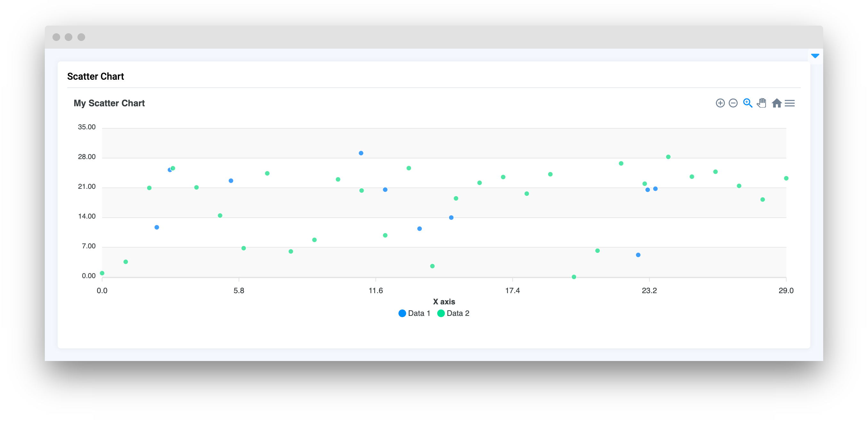Viewport: 868px width, 425px height.
Task: Click the green point at x-axis origin
Action: pos(102,273)
